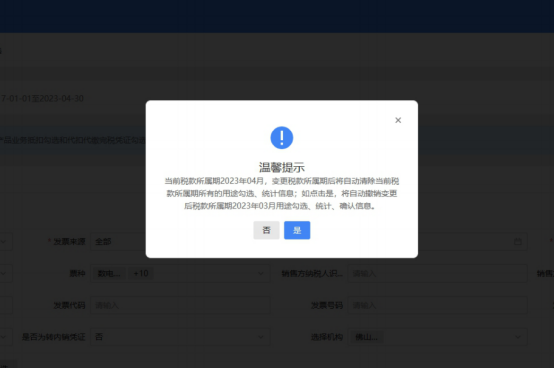
Task: Close the 温馨提示 dialog with X
Action: coord(398,120)
